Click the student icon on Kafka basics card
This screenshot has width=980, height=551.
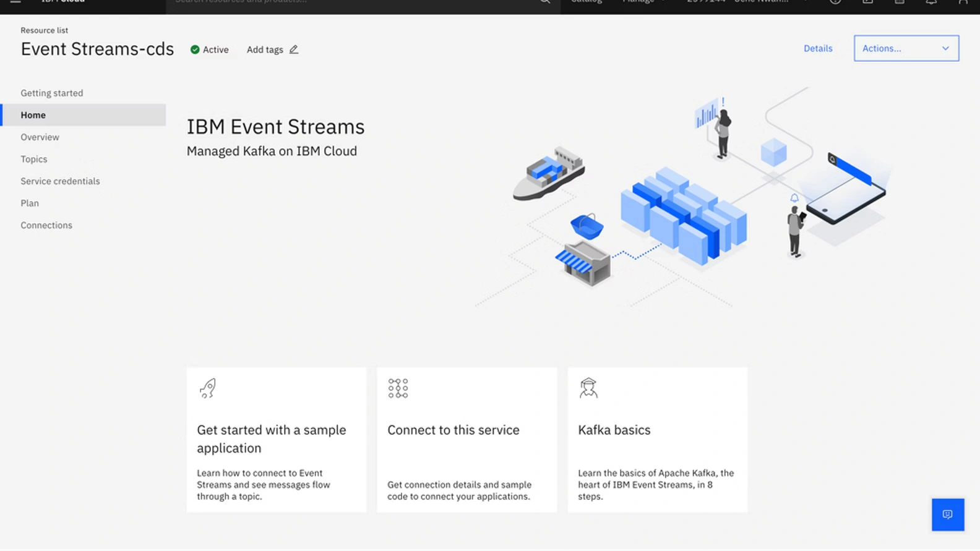(588, 388)
